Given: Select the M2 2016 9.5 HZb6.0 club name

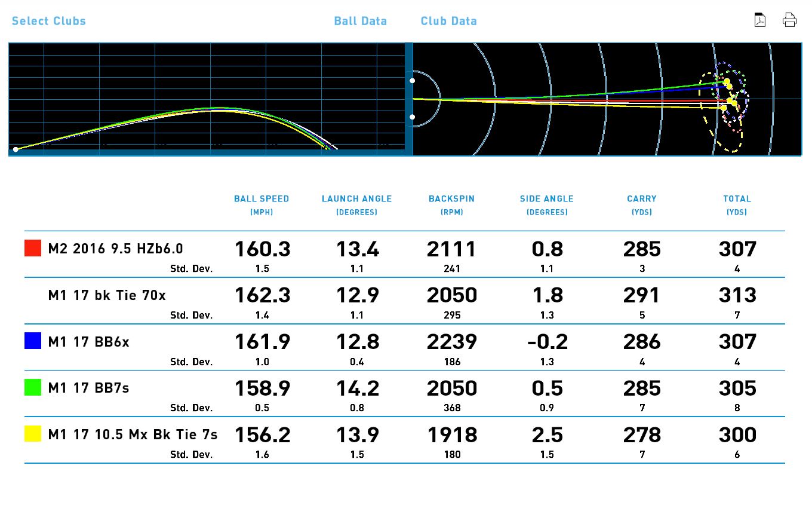Looking at the screenshot, I should [x=116, y=249].
